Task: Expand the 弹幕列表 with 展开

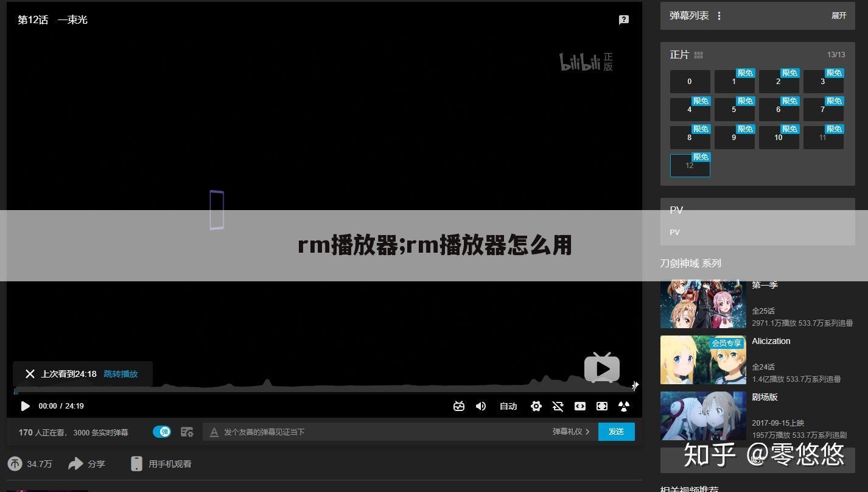Action: [839, 16]
